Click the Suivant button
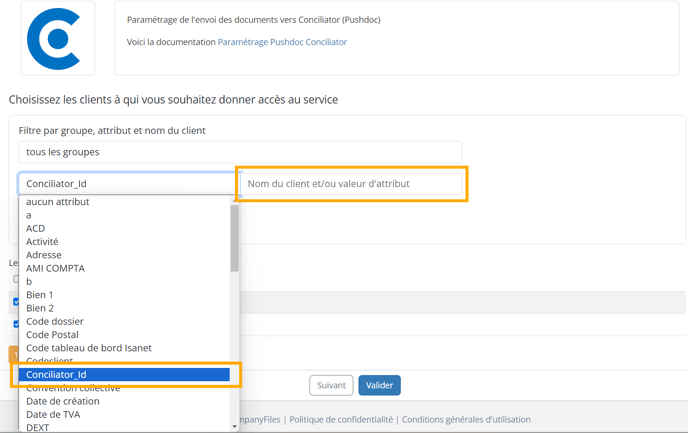The height and width of the screenshot is (433, 688). pyautogui.click(x=331, y=386)
